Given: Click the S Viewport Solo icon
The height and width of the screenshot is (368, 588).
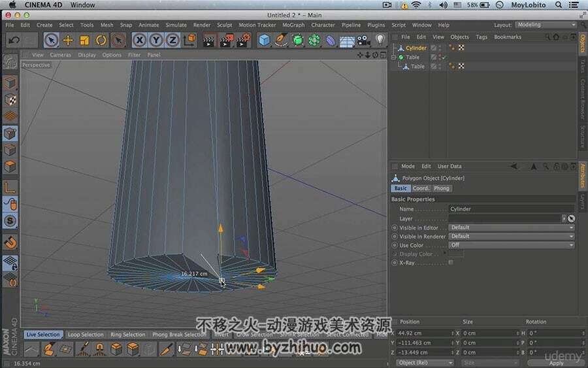Looking at the screenshot, I should pos(10,221).
